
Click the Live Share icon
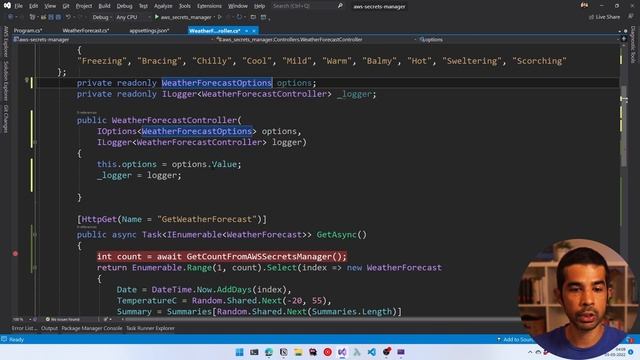coord(591,17)
